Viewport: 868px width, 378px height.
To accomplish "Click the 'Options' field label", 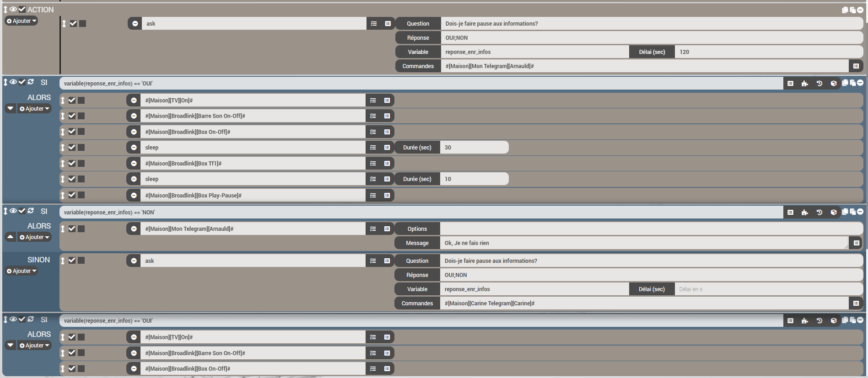I will (x=417, y=229).
